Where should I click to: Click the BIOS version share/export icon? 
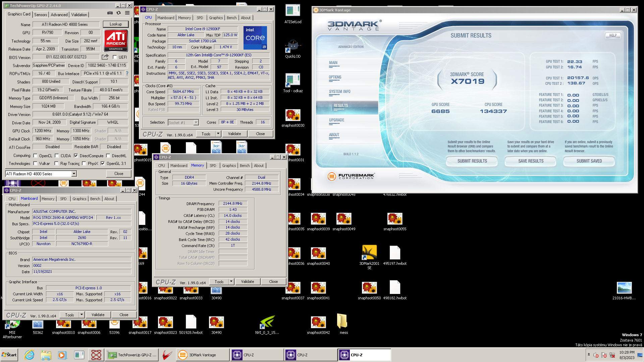(x=105, y=57)
